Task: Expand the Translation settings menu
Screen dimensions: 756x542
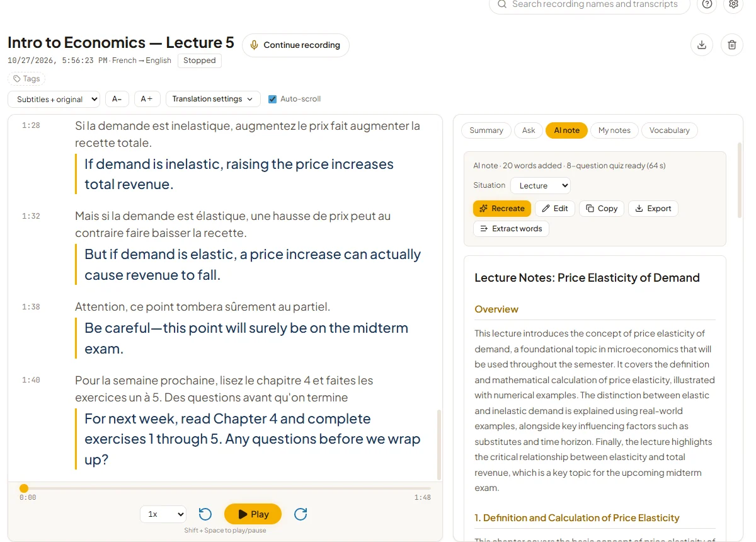Action: point(213,99)
